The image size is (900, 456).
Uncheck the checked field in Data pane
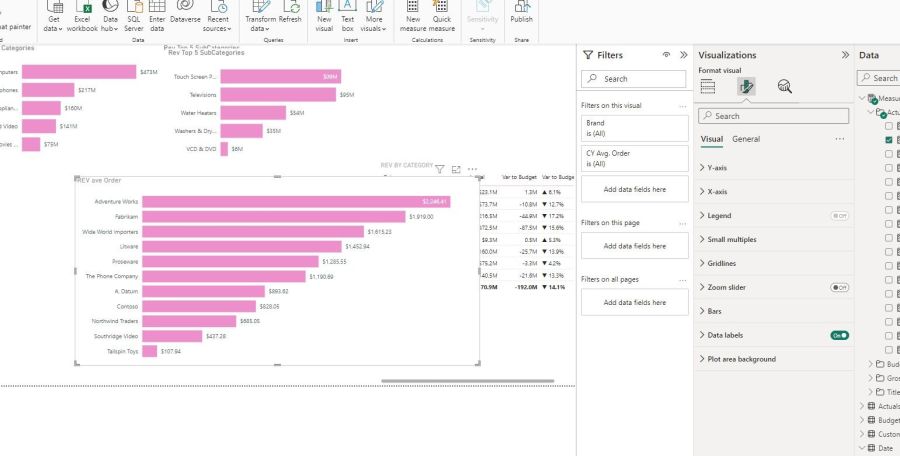coord(889,140)
